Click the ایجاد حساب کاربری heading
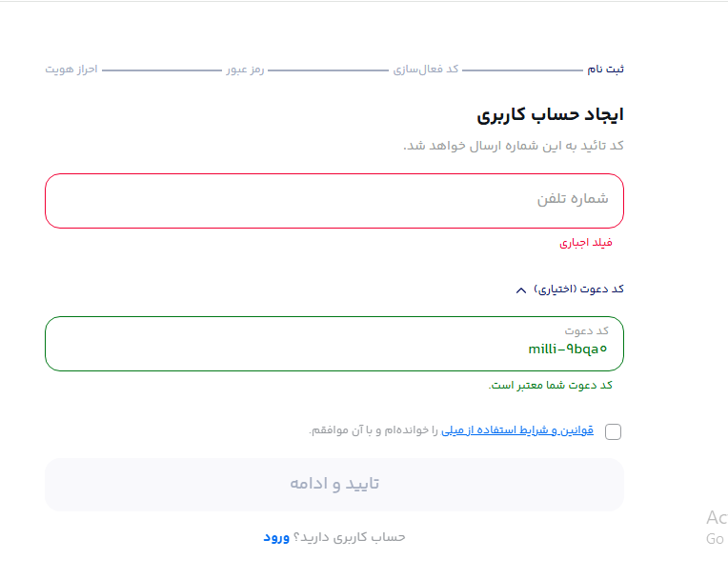Image resolution: width=728 pixels, height=579 pixels. (x=550, y=115)
